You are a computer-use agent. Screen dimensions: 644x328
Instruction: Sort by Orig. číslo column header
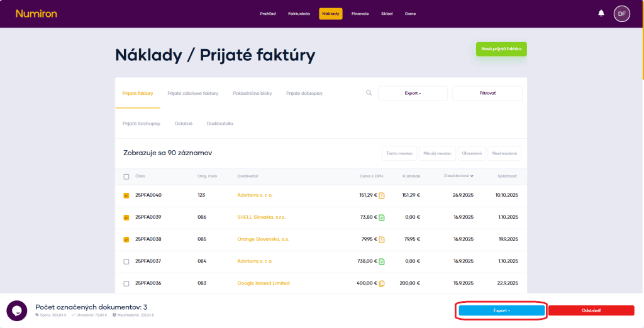coord(208,177)
